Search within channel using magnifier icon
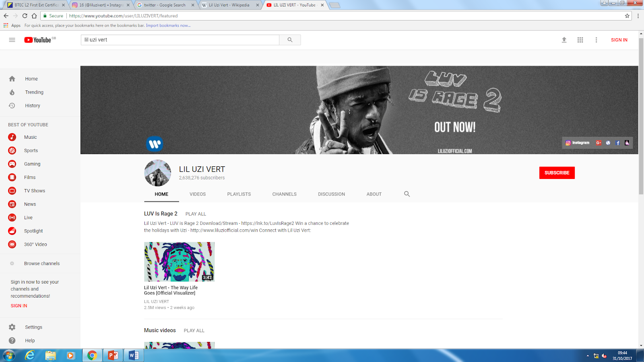 407,194
